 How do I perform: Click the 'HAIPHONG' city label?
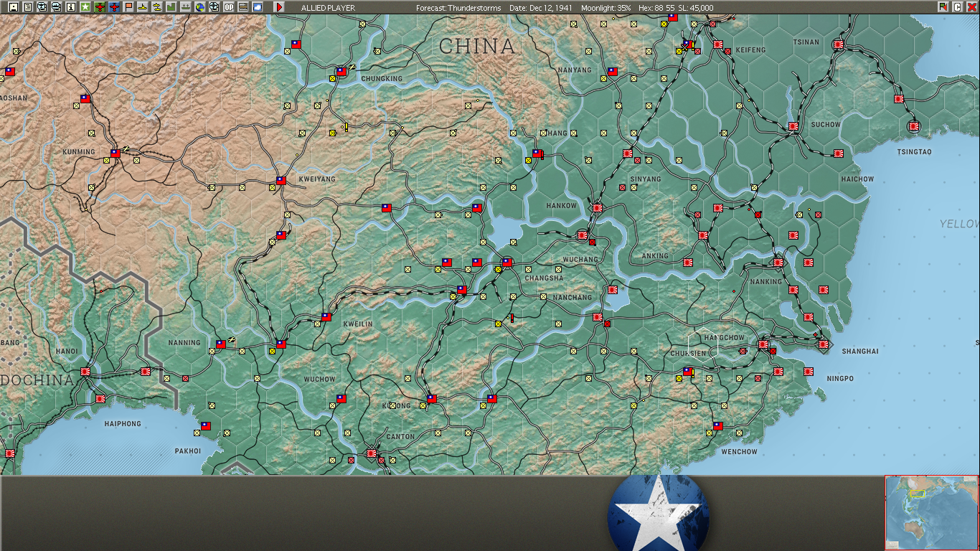pyautogui.click(x=123, y=424)
